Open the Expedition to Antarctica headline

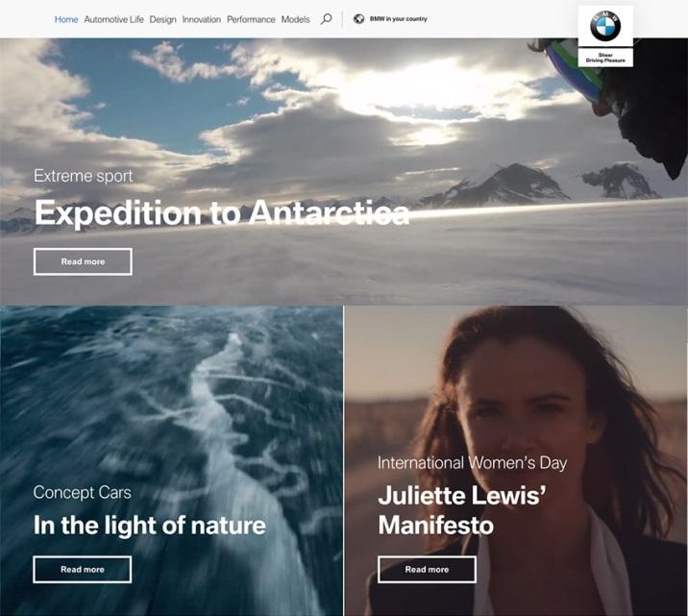pos(222,212)
